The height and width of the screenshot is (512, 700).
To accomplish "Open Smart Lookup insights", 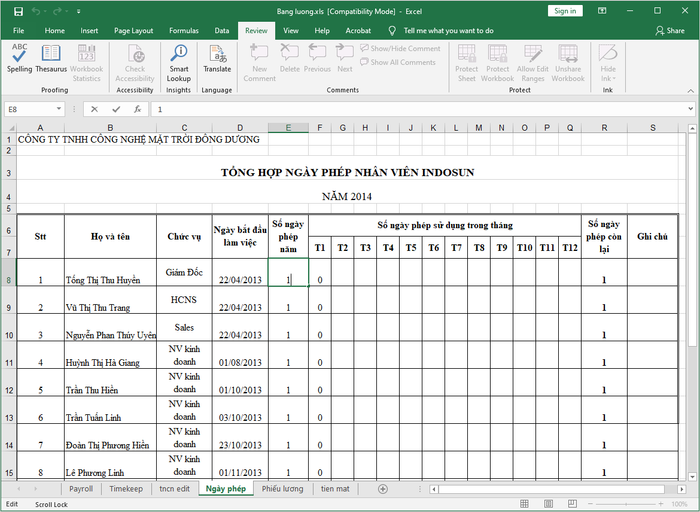I will coord(179,63).
